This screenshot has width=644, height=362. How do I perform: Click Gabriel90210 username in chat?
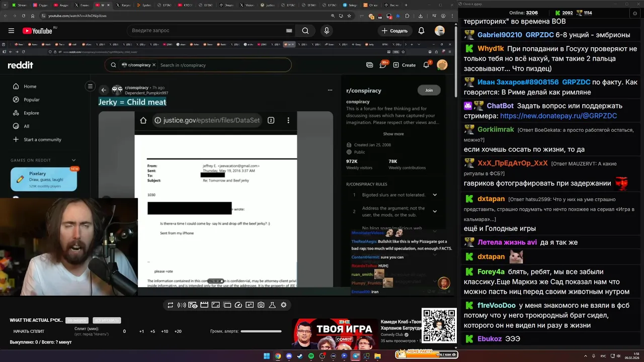coord(500,35)
